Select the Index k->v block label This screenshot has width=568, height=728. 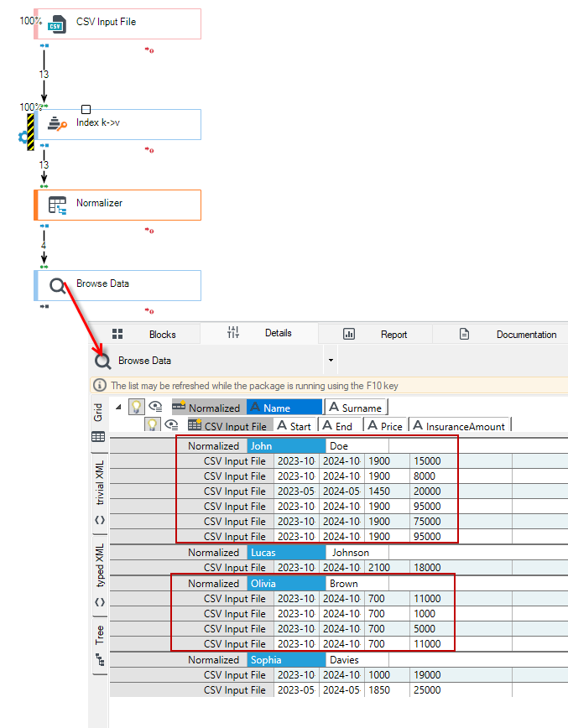(98, 122)
